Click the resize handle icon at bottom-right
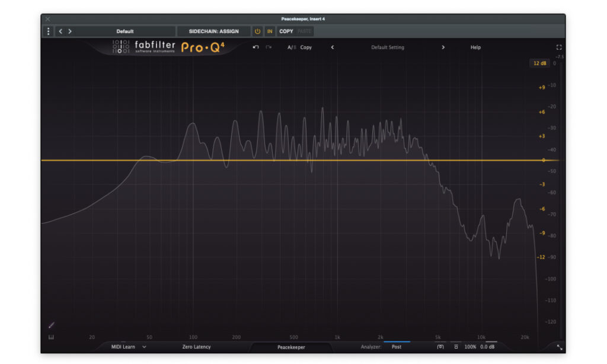 (560, 347)
